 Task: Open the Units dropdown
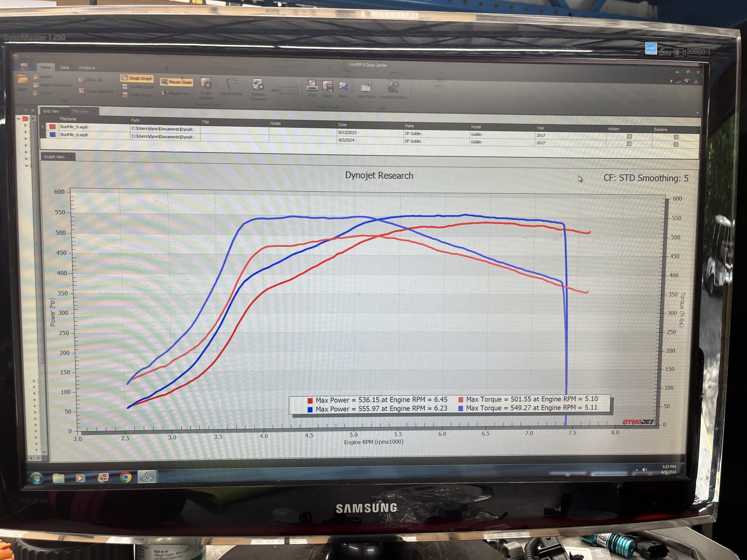(289, 91)
